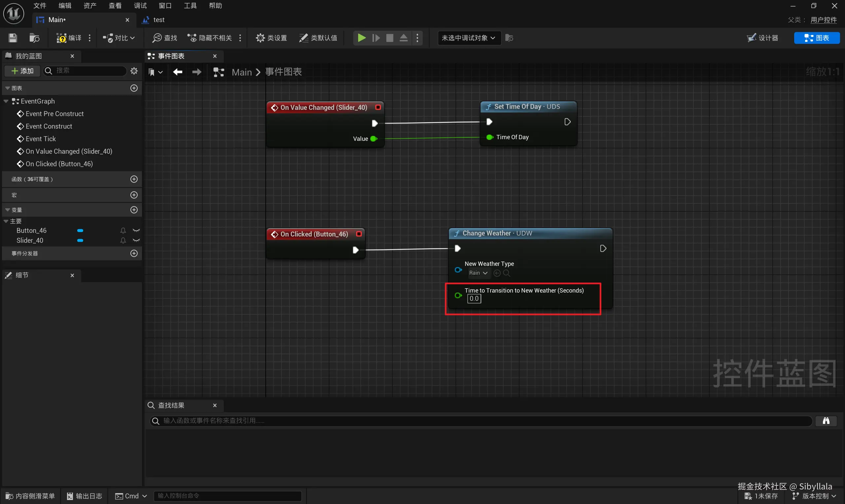Open the debug object dropdown

pos(468,38)
